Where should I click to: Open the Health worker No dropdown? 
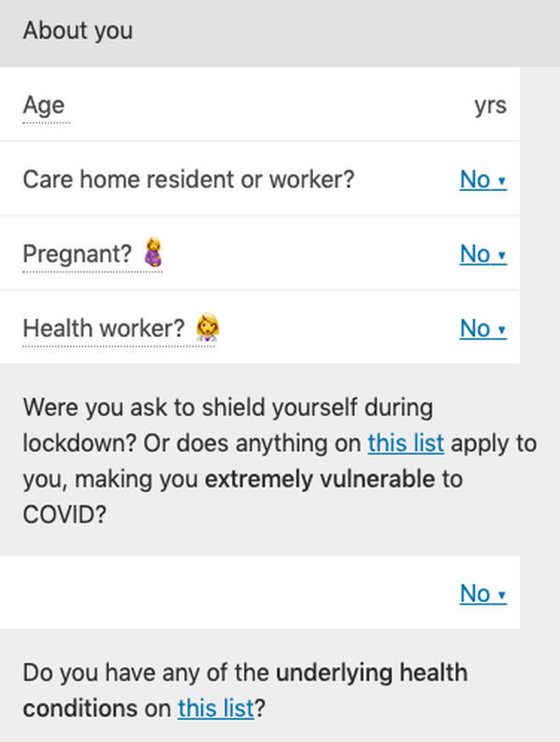(x=483, y=329)
